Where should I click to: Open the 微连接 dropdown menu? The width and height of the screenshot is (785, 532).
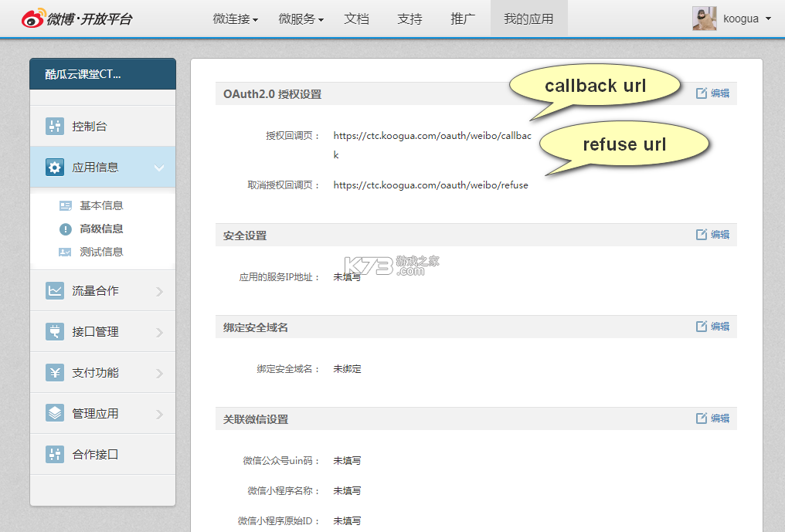coord(236,19)
